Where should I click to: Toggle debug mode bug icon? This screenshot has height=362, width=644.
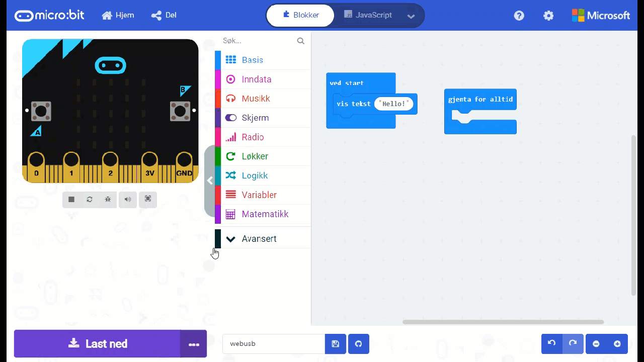point(108,200)
